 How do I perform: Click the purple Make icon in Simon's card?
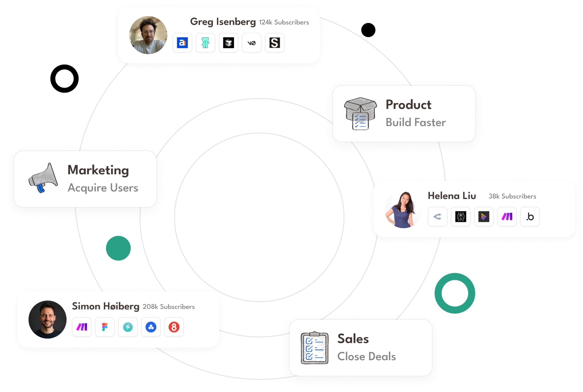pyautogui.click(x=82, y=327)
